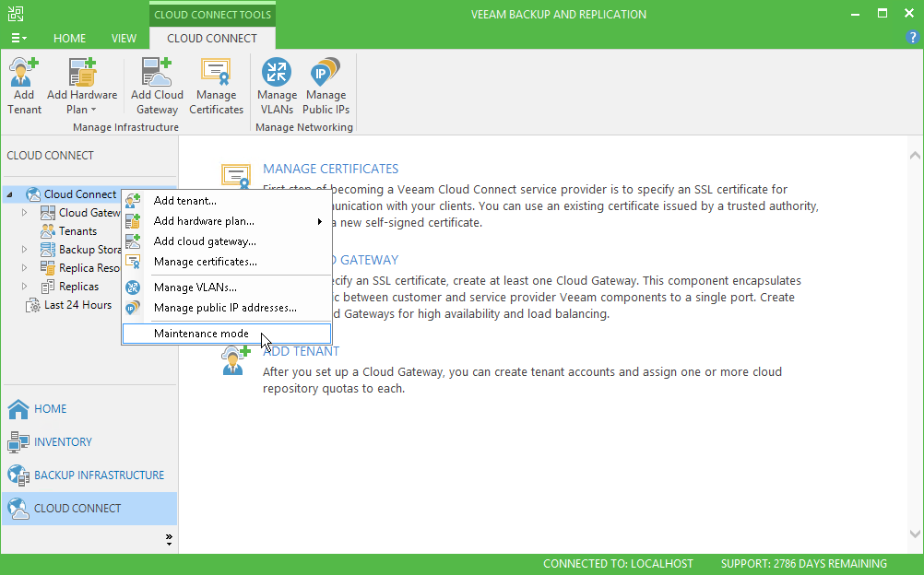Viewport: 924px width, 575px height.
Task: Expand the Backup Storage tree node
Action: [24, 250]
